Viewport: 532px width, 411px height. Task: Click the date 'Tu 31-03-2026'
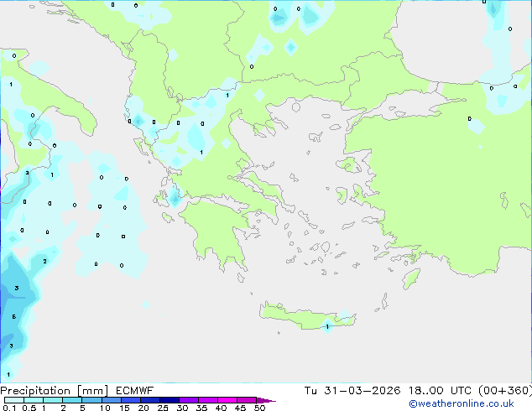[352, 391]
